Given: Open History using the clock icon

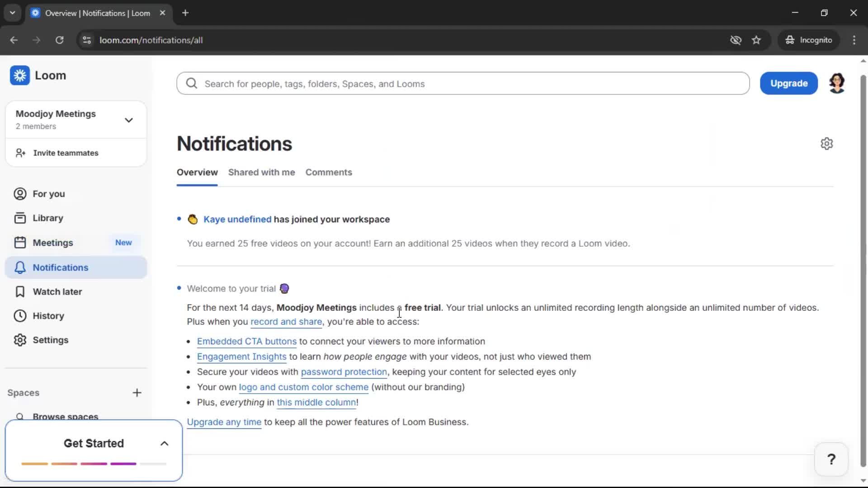Looking at the screenshot, I should point(19,315).
